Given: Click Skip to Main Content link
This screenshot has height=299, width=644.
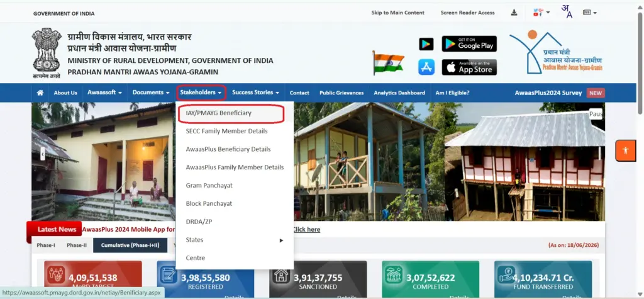Looking at the screenshot, I should point(397,13).
